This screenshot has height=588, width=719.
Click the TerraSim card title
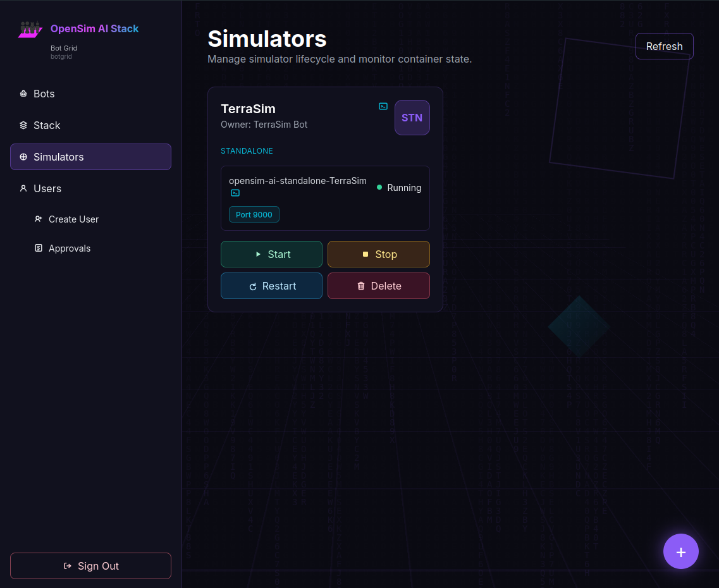pyautogui.click(x=248, y=109)
